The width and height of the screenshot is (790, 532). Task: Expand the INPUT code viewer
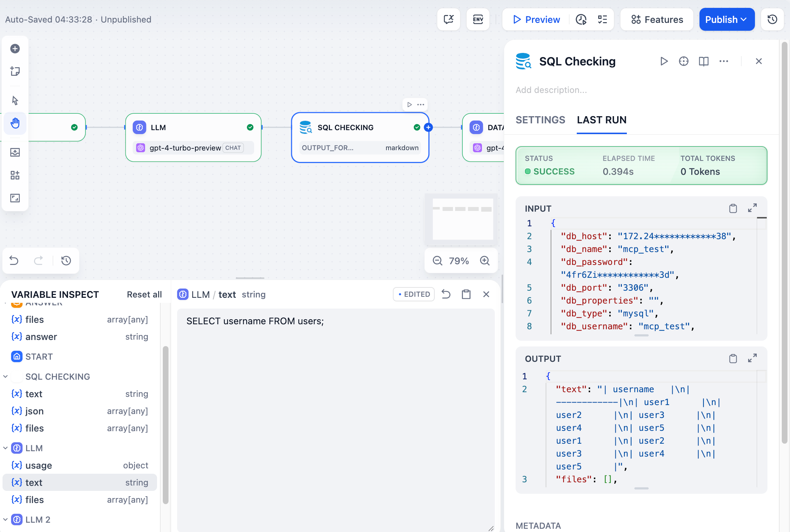tap(752, 208)
